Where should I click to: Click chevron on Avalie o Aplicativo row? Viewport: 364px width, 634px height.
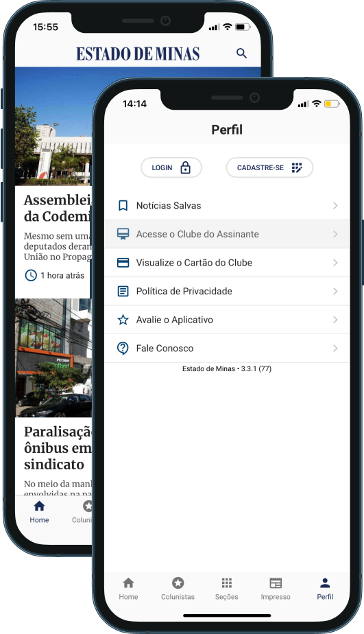coord(335,320)
